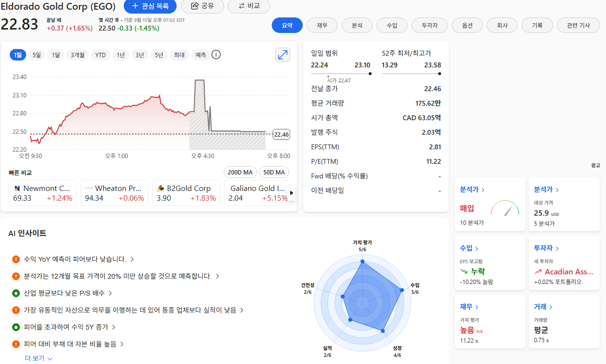This screenshot has height=364, width=606.
Task: Expand insight about 12개월 목표 가격
Action: (x=122, y=276)
